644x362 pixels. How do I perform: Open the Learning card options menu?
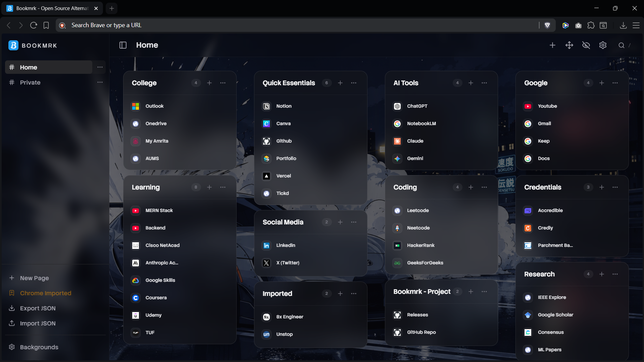pyautogui.click(x=223, y=187)
